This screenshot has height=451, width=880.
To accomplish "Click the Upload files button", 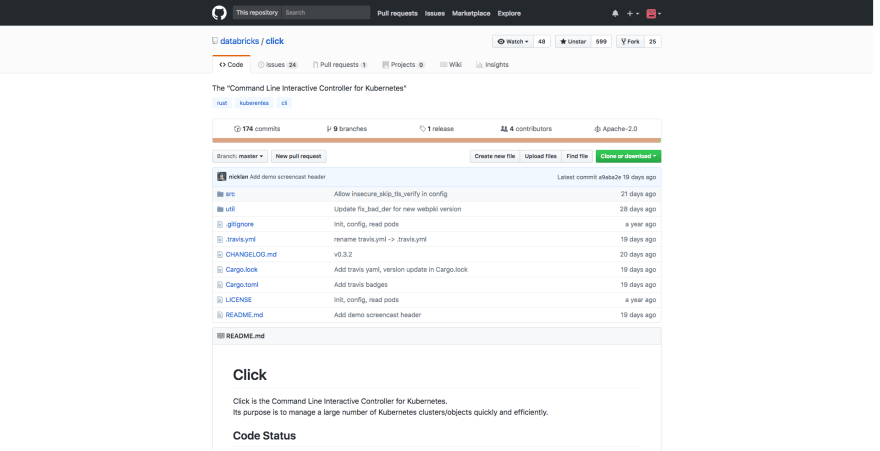I will tap(540, 157).
